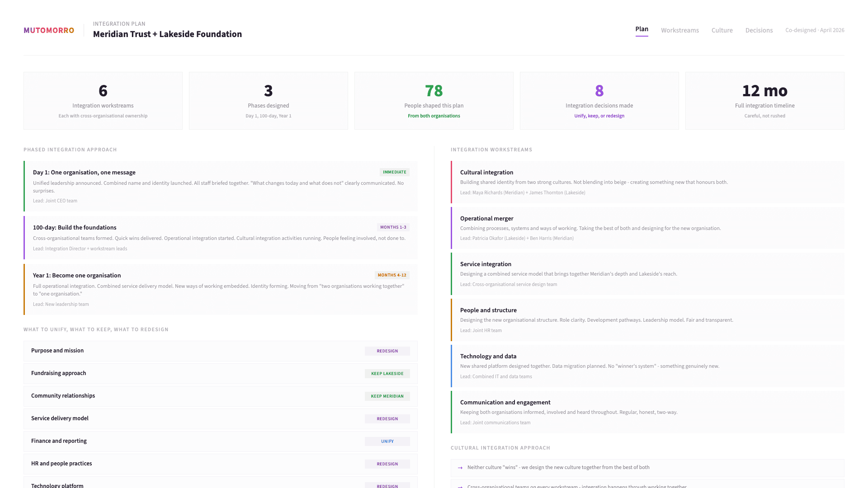This screenshot has width=868, height=488.
Task: Open the Culture tab
Action: tap(722, 30)
